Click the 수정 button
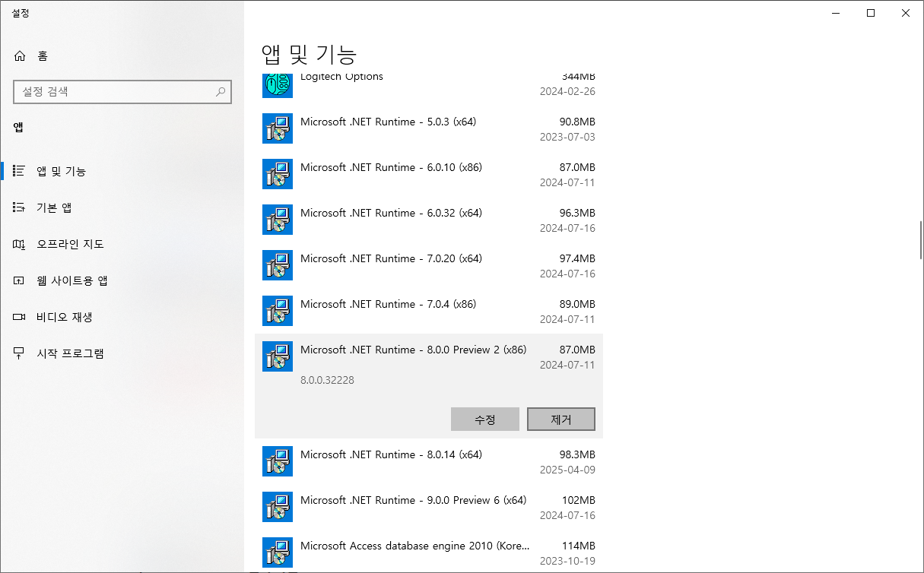The width and height of the screenshot is (924, 573). click(x=485, y=419)
